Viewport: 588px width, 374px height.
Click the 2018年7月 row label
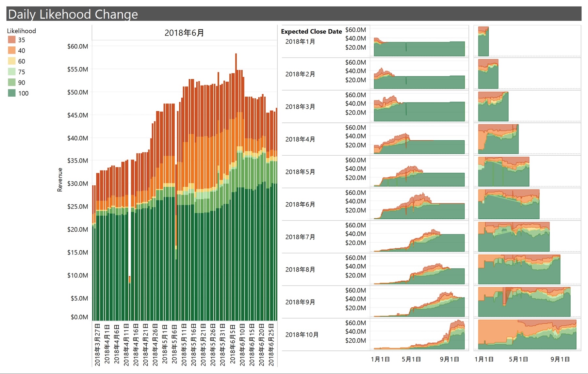click(300, 237)
